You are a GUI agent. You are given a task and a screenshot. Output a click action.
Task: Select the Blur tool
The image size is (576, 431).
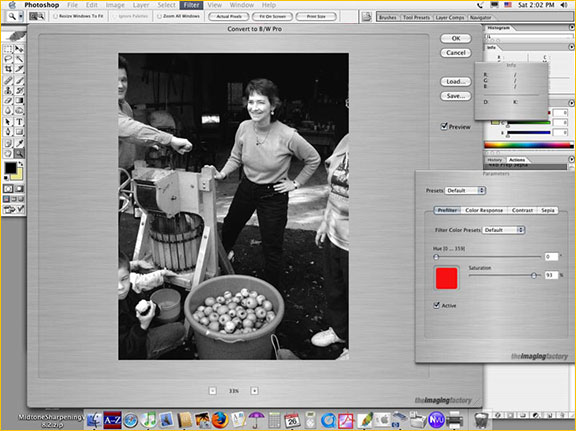(8, 110)
